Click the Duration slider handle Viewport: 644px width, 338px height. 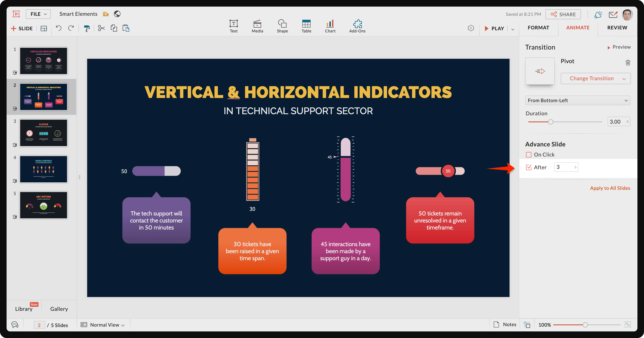tap(550, 122)
